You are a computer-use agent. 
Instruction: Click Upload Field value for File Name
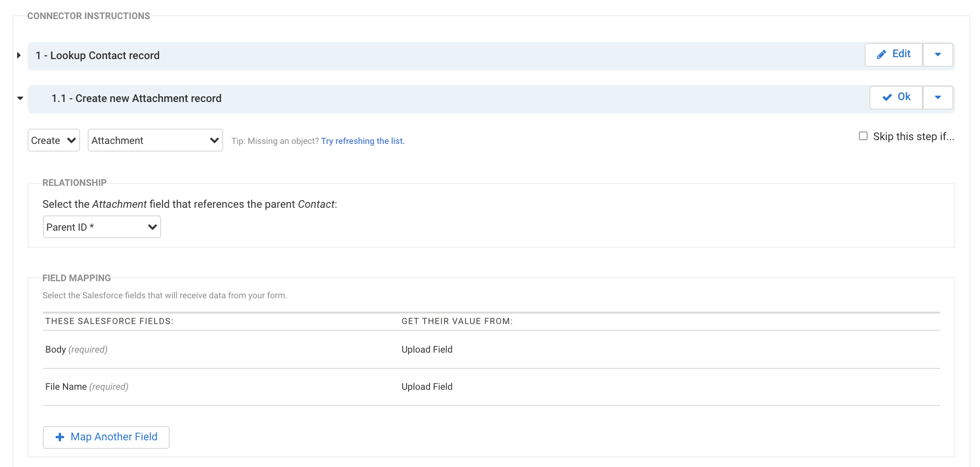pyautogui.click(x=427, y=386)
